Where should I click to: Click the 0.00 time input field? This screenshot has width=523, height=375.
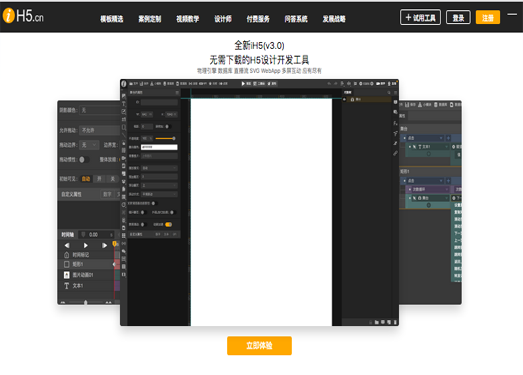point(97,235)
